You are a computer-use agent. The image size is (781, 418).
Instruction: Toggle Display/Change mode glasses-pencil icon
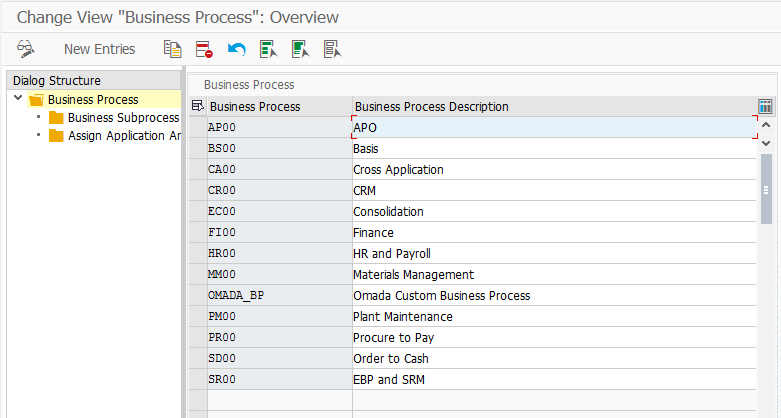[x=25, y=49]
